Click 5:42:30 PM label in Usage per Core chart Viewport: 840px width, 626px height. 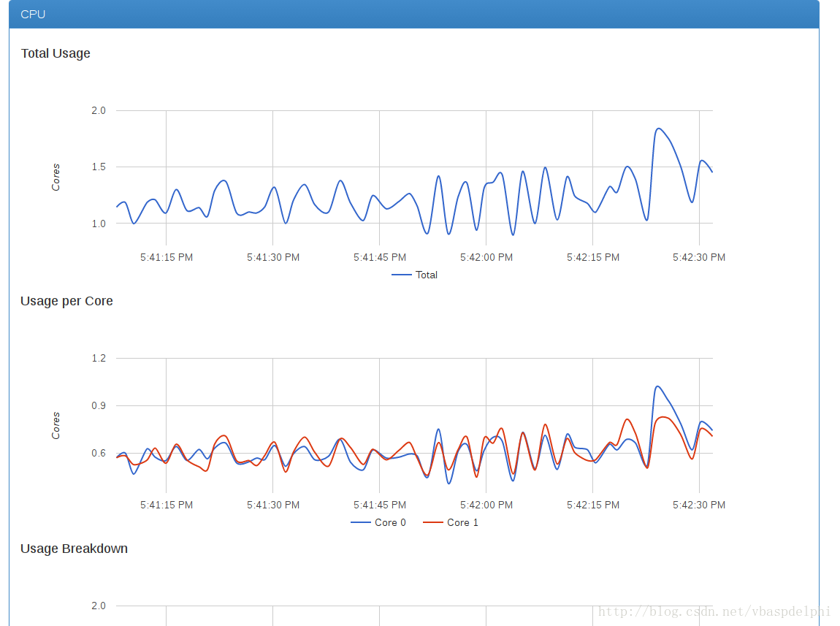tap(698, 505)
